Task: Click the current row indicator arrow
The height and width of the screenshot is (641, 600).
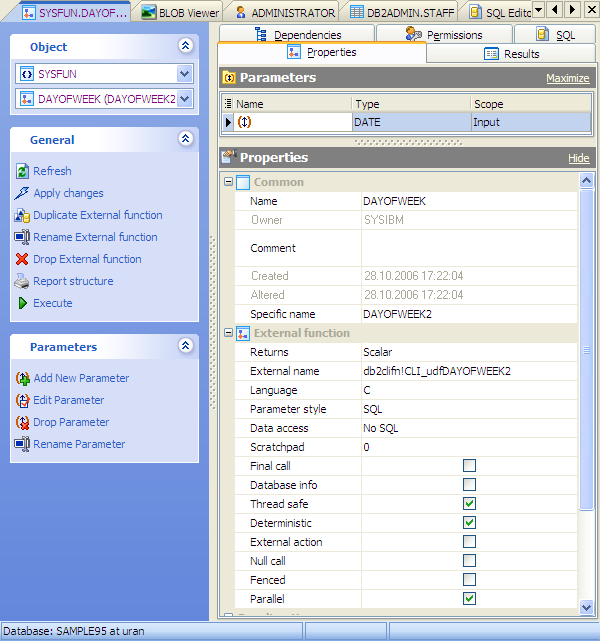Action: (228, 122)
